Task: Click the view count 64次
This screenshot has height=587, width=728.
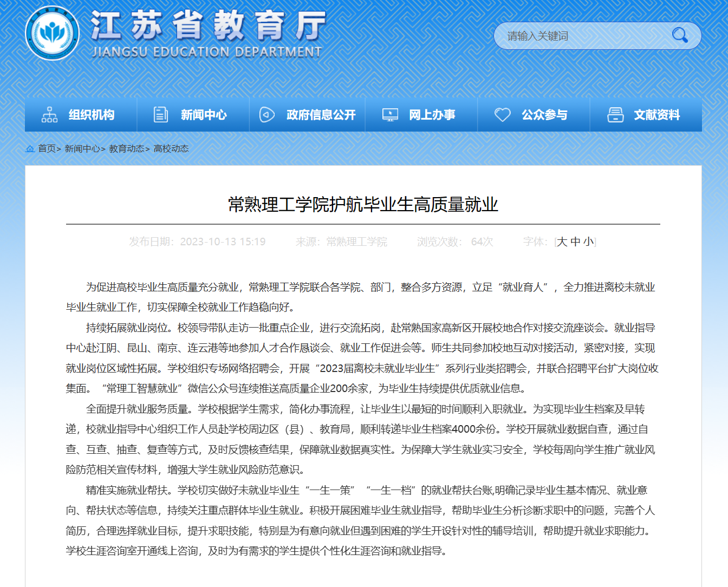Action: point(482,242)
